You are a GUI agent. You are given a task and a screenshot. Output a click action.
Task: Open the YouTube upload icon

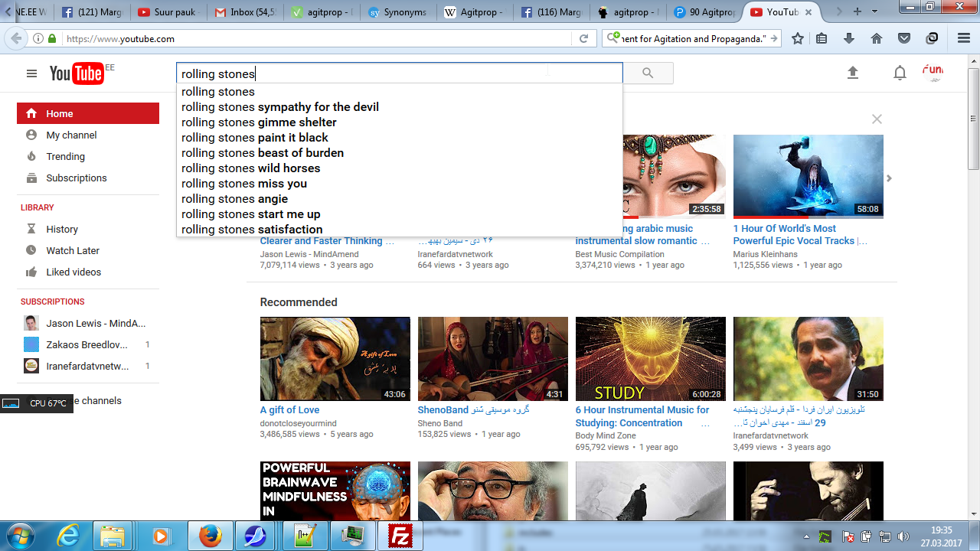[x=853, y=73]
